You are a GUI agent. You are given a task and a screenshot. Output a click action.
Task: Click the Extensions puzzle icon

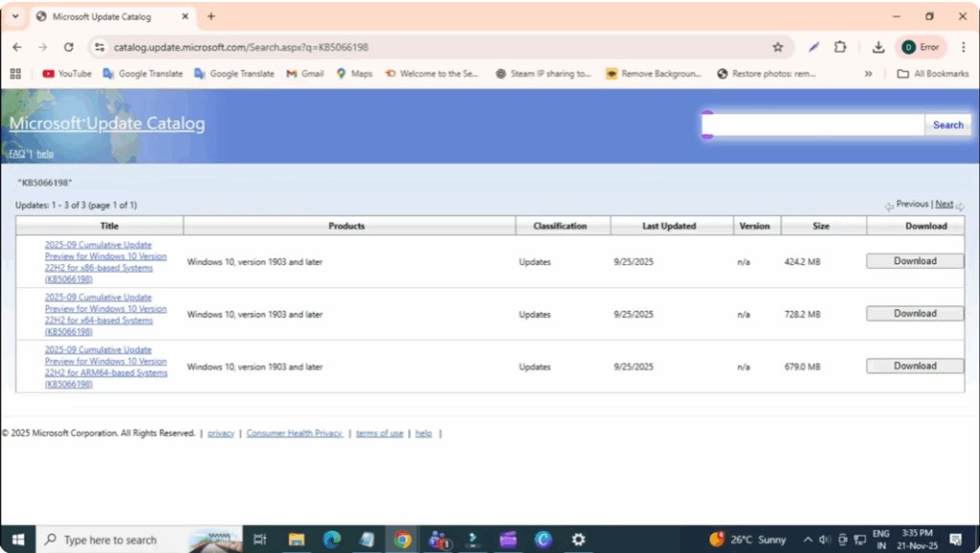tap(840, 46)
